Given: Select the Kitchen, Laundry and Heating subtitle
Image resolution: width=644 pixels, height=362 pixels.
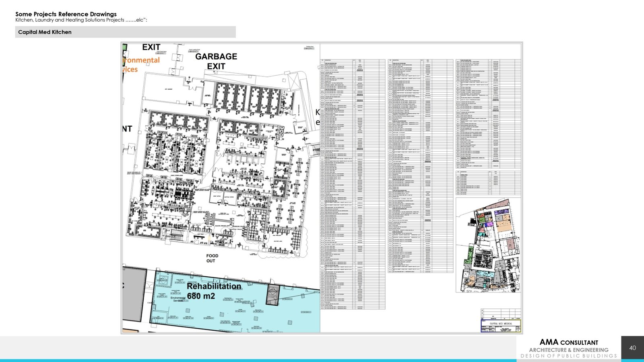Looking at the screenshot, I should pos(81,20).
